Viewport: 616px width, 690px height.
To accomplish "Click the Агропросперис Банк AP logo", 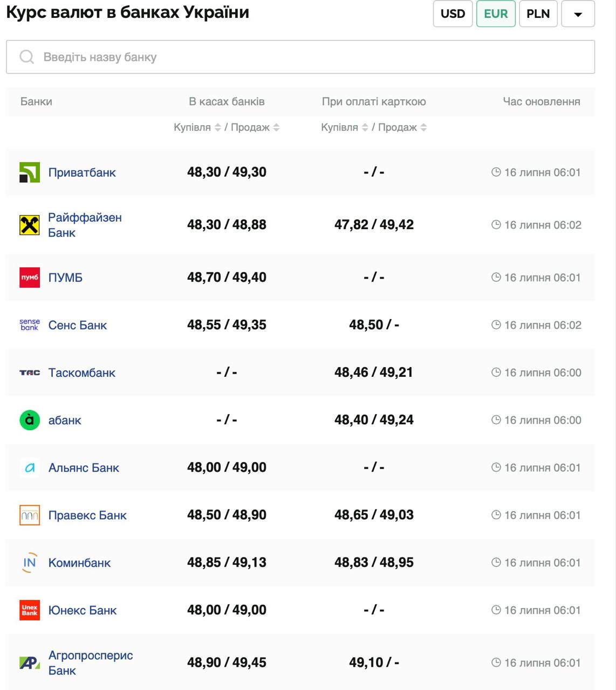I will [30, 663].
